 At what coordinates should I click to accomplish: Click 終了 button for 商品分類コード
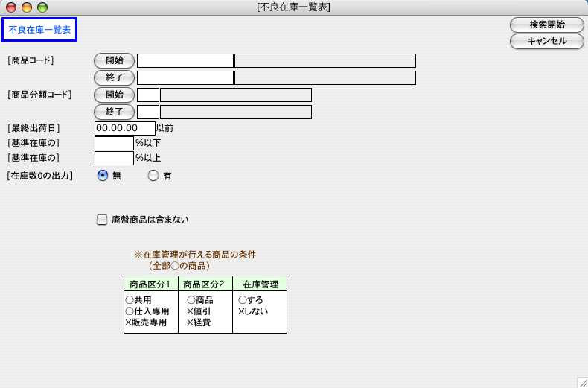point(114,112)
